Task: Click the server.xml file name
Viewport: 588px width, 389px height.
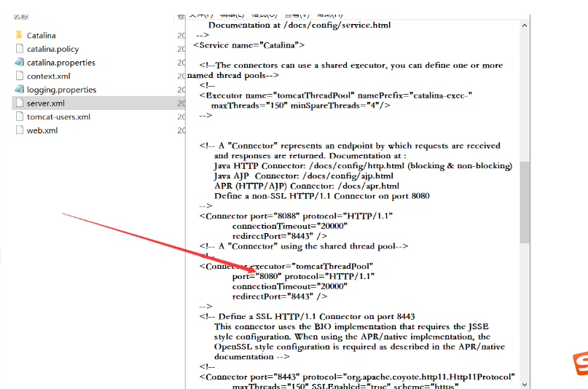Action: [x=46, y=103]
